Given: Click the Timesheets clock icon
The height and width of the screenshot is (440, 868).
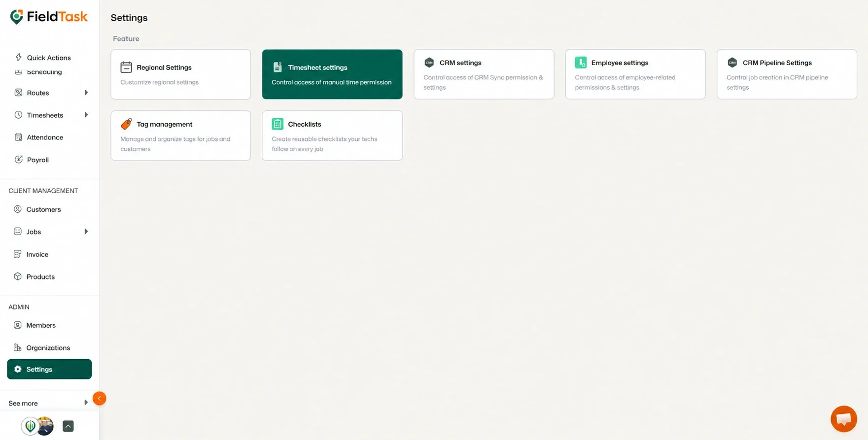Looking at the screenshot, I should pos(18,115).
